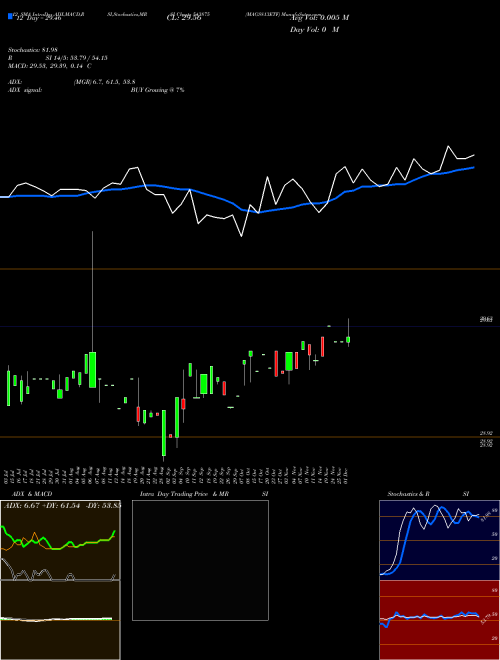Click the lowest green candlestick near 28.92 line
Screen dimensions: 500x660
pyautogui.click(x=164, y=433)
